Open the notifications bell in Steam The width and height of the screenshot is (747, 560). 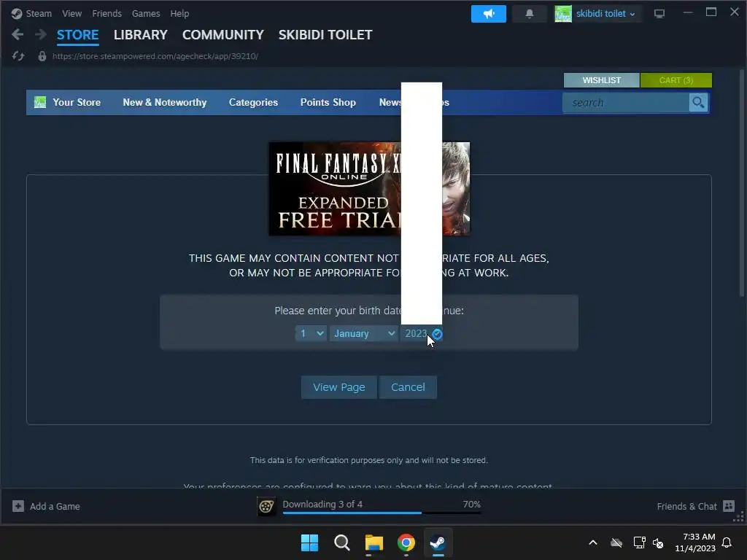coord(530,14)
